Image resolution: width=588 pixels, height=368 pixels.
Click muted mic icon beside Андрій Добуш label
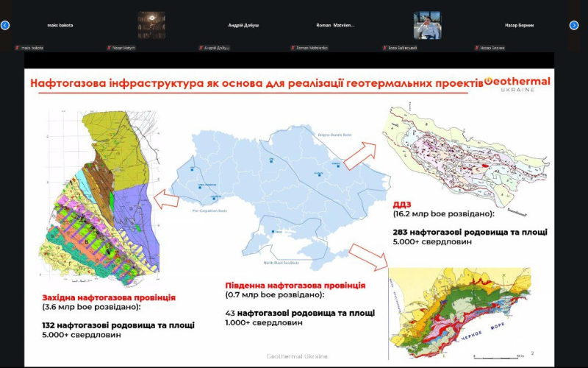point(201,48)
